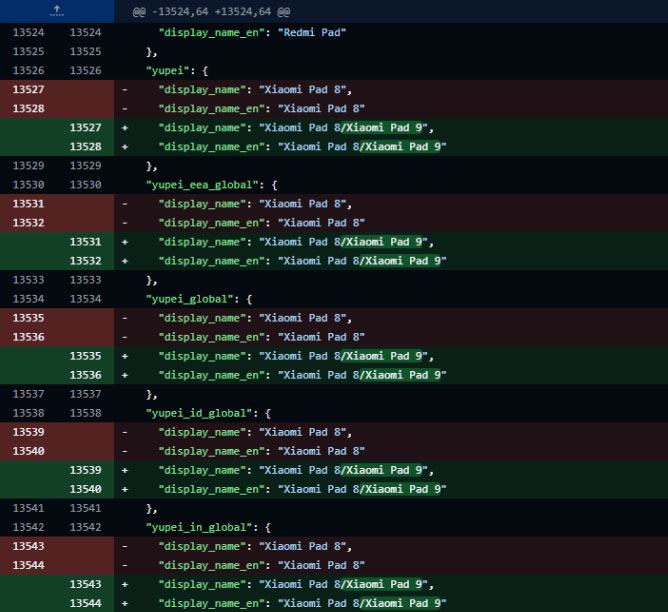The width and height of the screenshot is (668, 612).
Task: Click the closing brace code on line 13525
Action: (152, 52)
